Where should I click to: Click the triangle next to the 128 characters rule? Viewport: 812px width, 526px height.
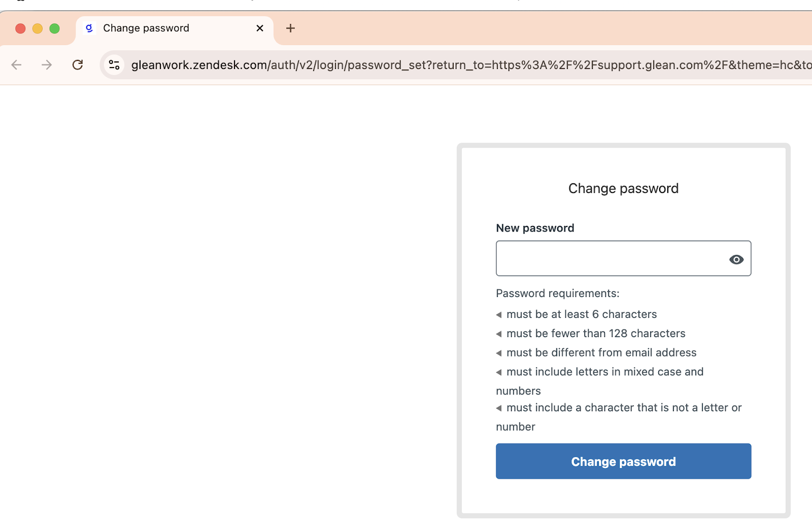coord(498,334)
